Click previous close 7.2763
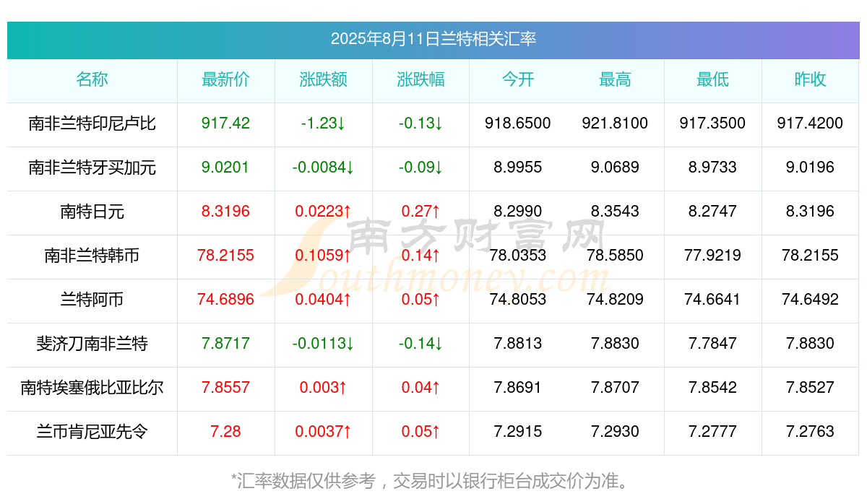 (810, 432)
